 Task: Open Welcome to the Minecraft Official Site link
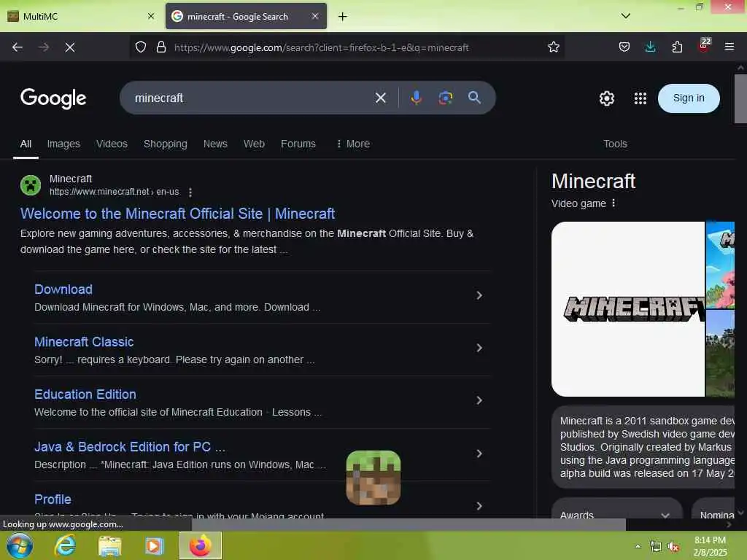pyautogui.click(x=177, y=214)
